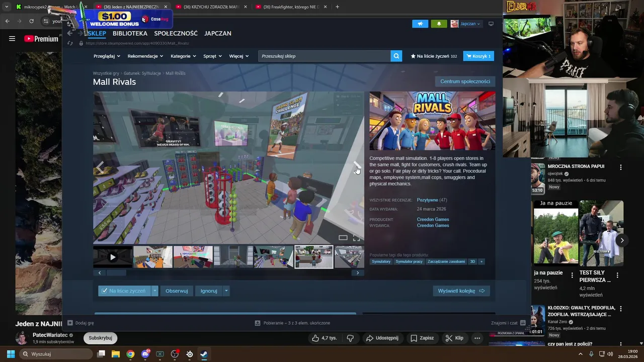Click the Steam big picture monitor icon

coord(491,24)
